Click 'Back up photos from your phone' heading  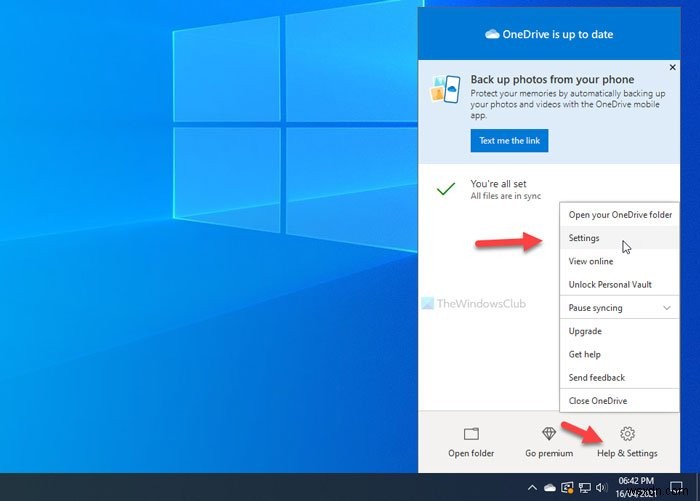click(x=552, y=79)
